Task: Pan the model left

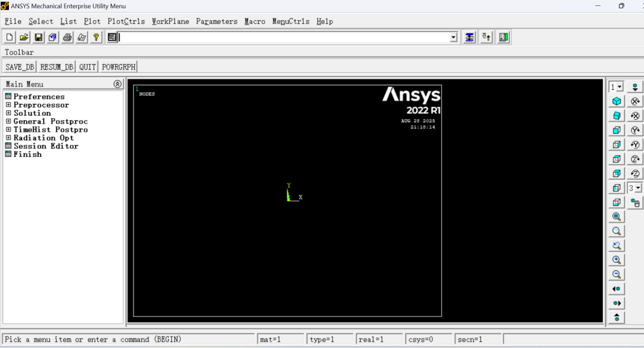Action: pos(617,288)
